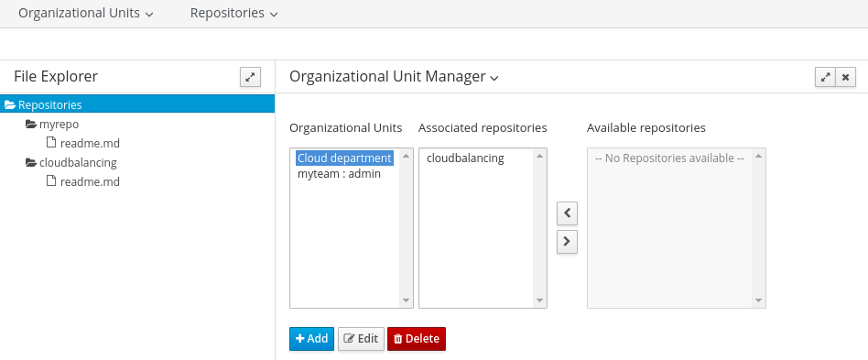Viewport: 868px width, 360px height.
Task: Click the Edit organizational unit button
Action: click(x=361, y=338)
